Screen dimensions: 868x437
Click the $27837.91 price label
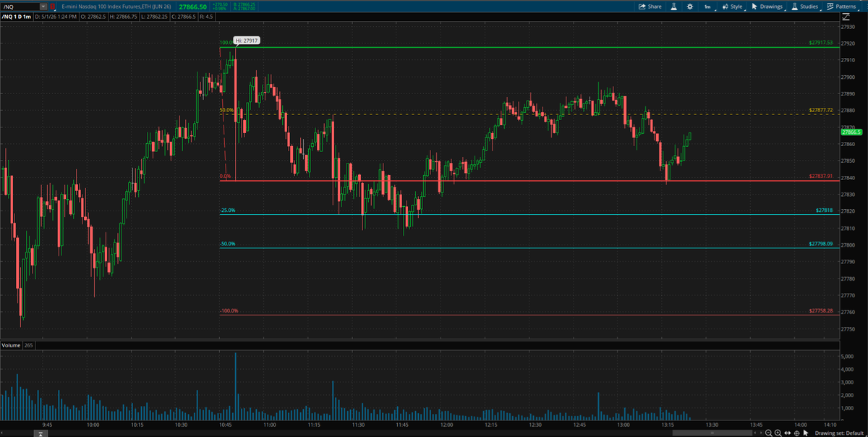click(821, 176)
